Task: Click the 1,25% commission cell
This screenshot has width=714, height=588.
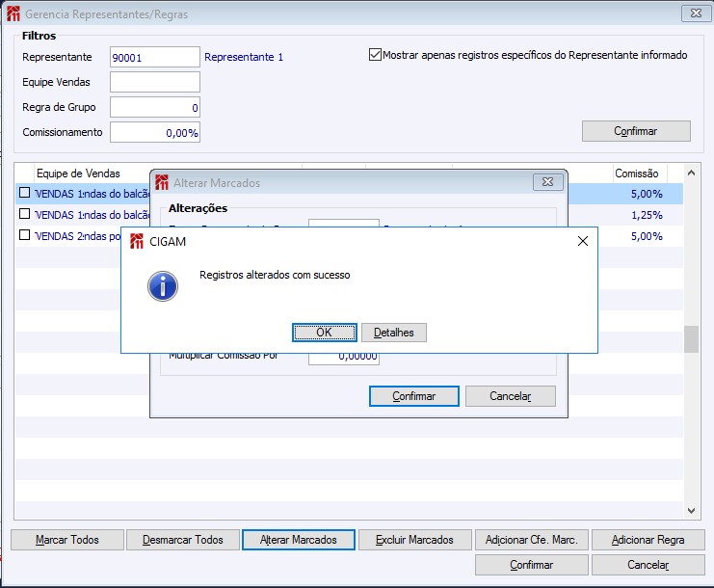Action: (x=647, y=215)
